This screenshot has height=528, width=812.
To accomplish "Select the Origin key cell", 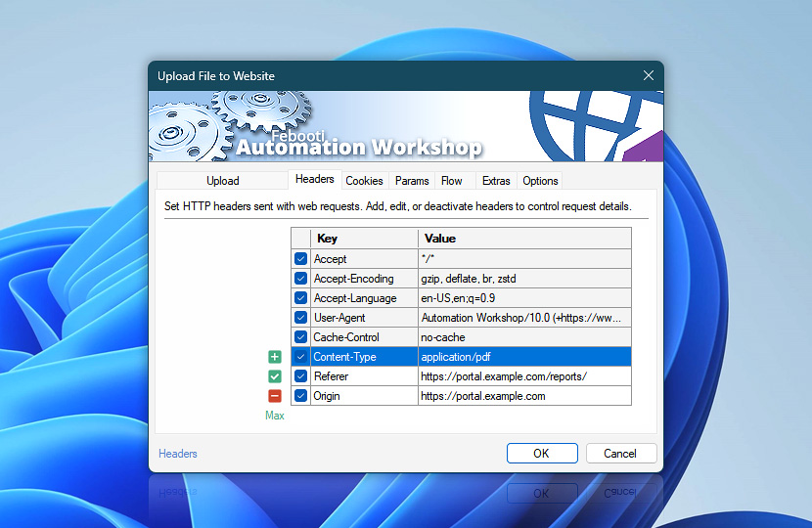I will point(364,396).
